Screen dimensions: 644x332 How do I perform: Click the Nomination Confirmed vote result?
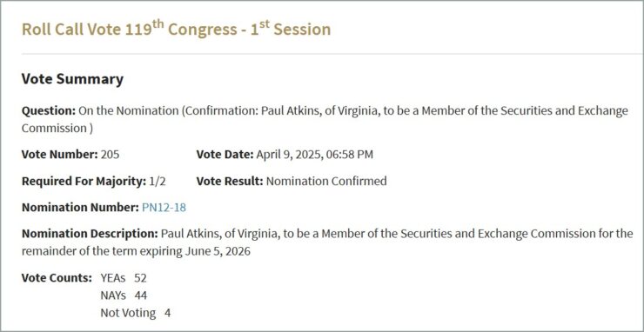point(326,181)
